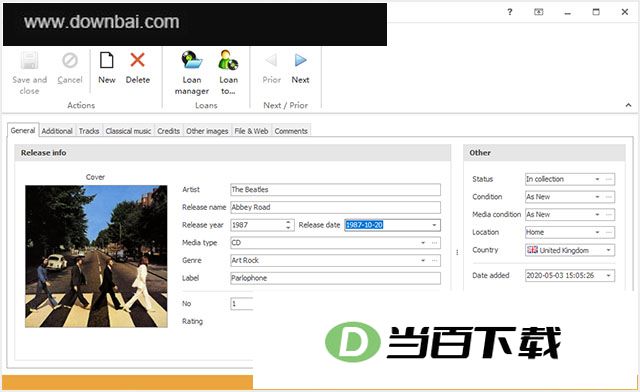Click Condition ellipsis edit button
This screenshot has width=640, height=392.
click(609, 197)
